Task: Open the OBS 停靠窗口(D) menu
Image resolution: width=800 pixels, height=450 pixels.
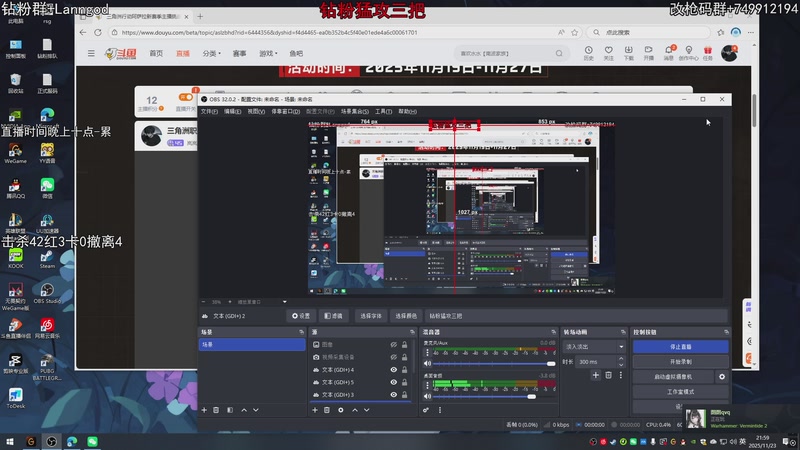Action: [286, 111]
